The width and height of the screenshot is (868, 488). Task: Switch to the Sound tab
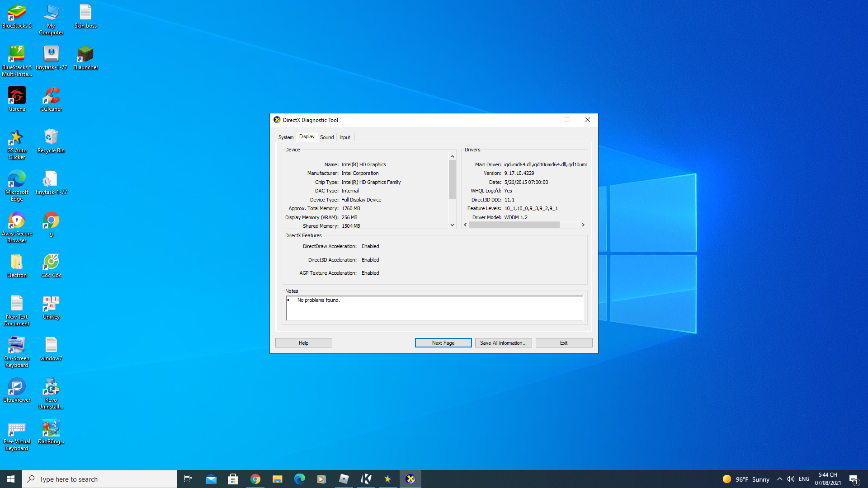coord(327,137)
